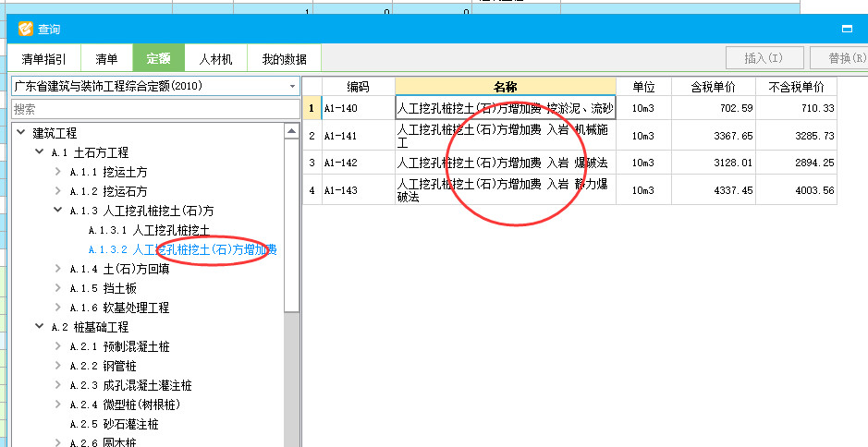
Task: Click the name cell 入岩 爆破法
Action: [506, 163]
